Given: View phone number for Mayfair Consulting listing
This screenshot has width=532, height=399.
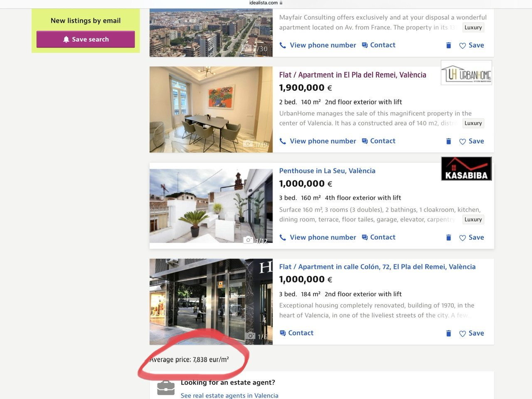Looking at the screenshot, I should pyautogui.click(x=318, y=45).
